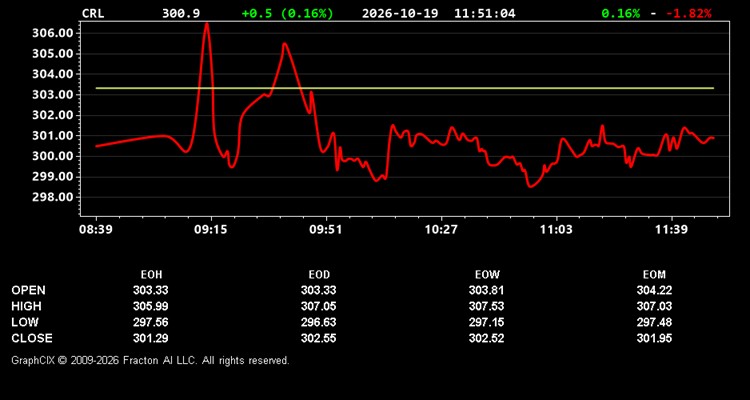Click the EOW close value 302.52

pyautogui.click(x=486, y=338)
